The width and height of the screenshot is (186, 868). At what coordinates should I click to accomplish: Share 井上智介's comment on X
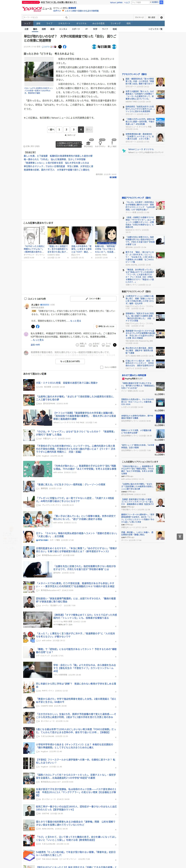(x=33, y=327)
